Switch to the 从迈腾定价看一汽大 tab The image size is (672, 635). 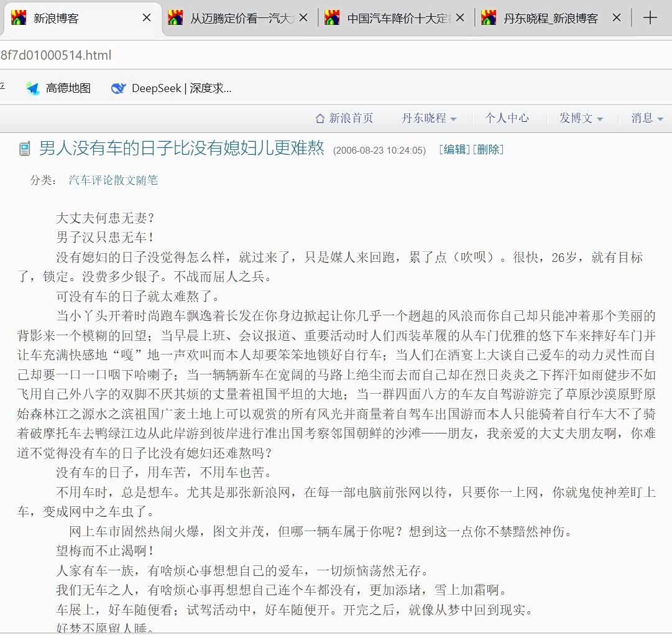coord(241,18)
